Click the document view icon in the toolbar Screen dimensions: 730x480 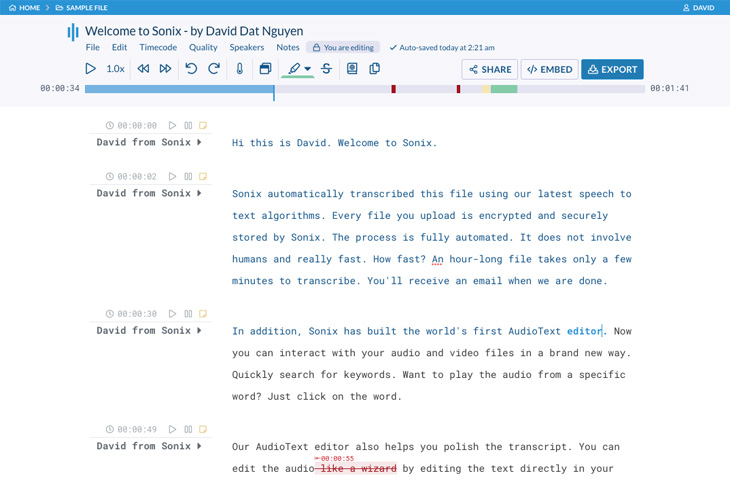point(352,69)
